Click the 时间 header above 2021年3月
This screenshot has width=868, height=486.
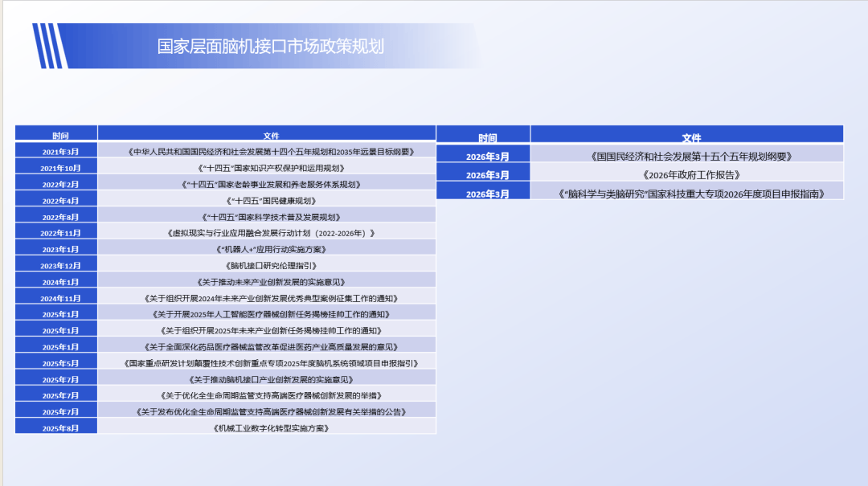click(x=56, y=134)
